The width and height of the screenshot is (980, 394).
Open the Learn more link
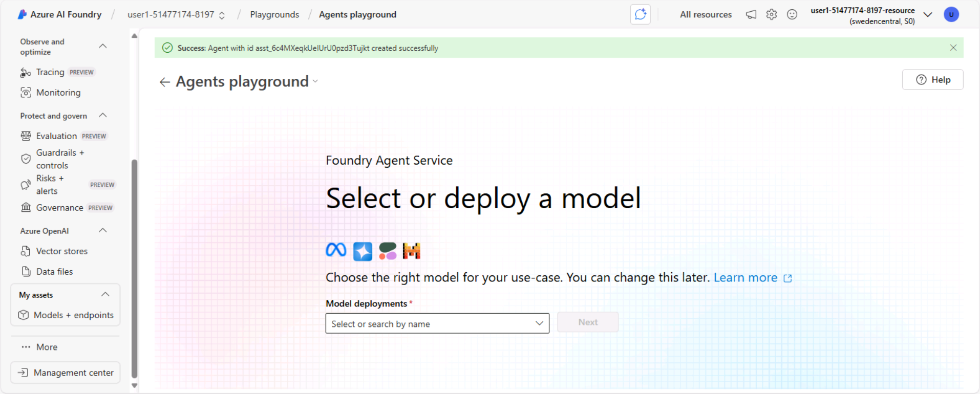pyautogui.click(x=745, y=278)
